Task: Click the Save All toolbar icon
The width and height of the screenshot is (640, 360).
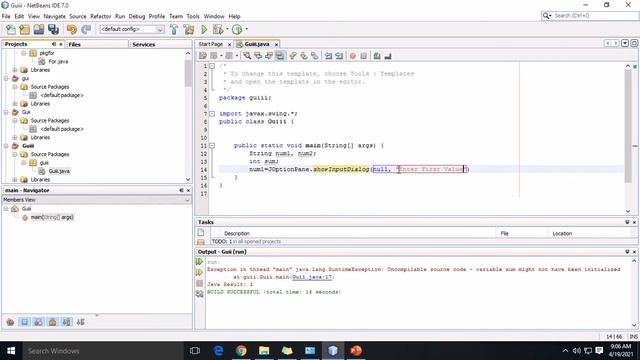Action: [53, 29]
